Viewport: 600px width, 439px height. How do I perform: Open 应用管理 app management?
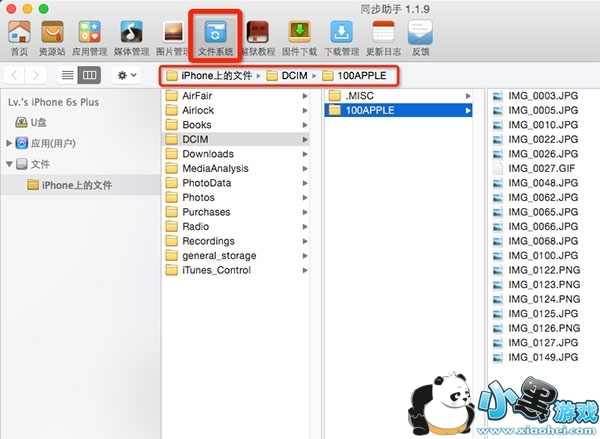[90, 38]
